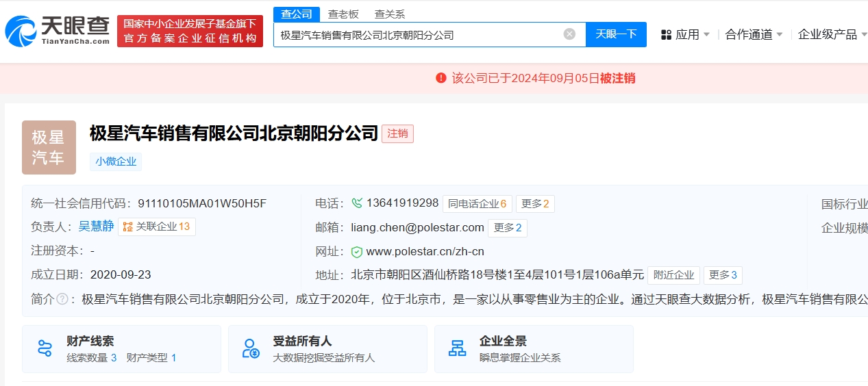
Task: Expand the 合作通道 dropdown menu
Action: [754, 34]
